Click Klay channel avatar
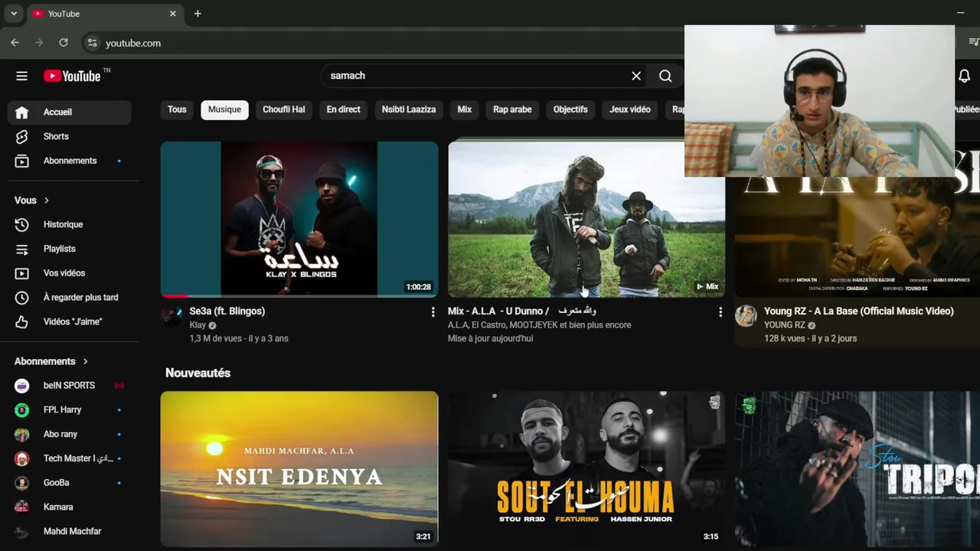The width and height of the screenshot is (980, 551). coord(171,316)
